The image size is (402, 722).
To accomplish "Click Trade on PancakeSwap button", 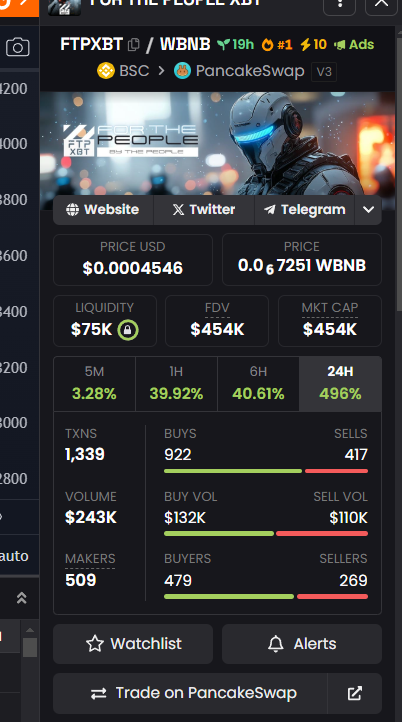I will coord(190,693).
